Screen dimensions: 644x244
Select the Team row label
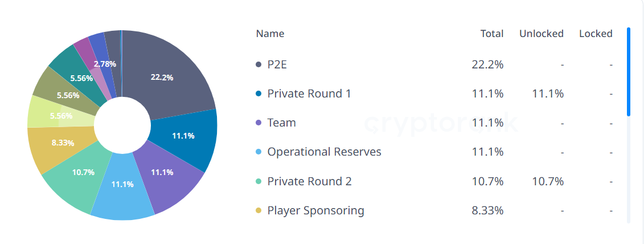point(281,123)
